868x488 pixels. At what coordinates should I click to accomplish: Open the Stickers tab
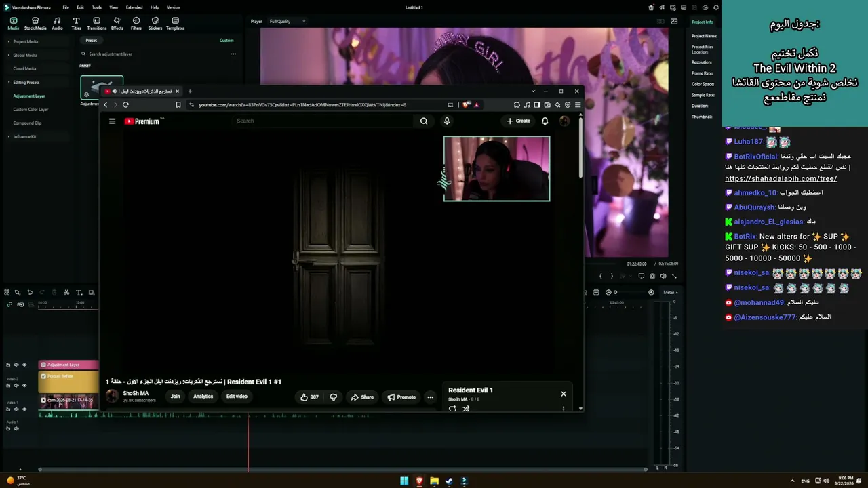tap(155, 24)
